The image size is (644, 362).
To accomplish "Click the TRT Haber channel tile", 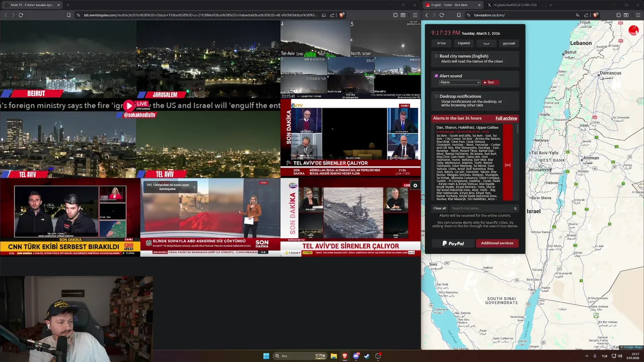I will (x=210, y=217).
